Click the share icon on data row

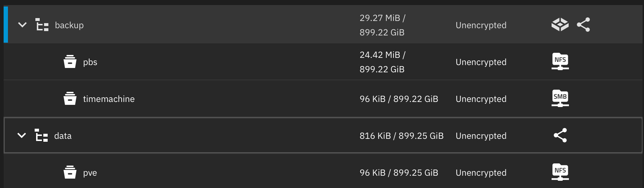[x=560, y=136]
